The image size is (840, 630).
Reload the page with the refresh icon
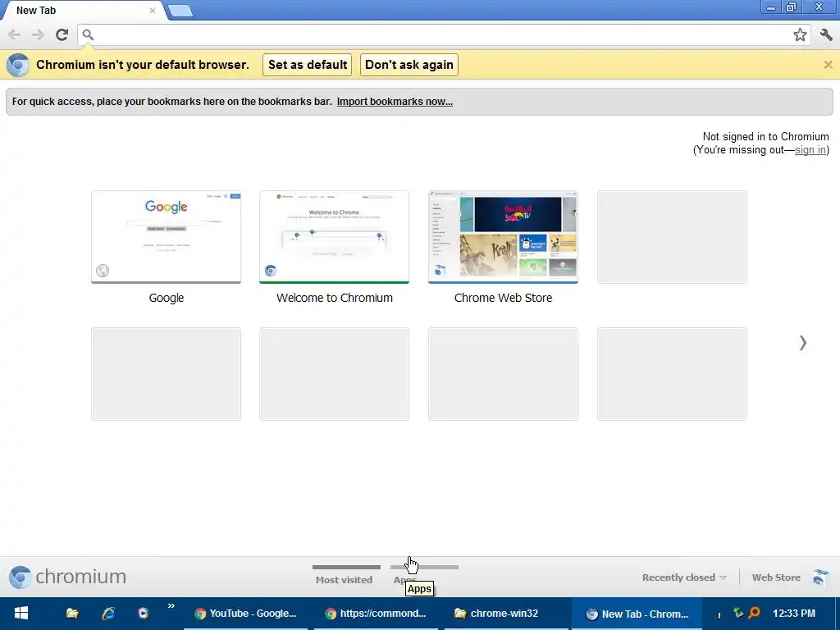coord(62,34)
